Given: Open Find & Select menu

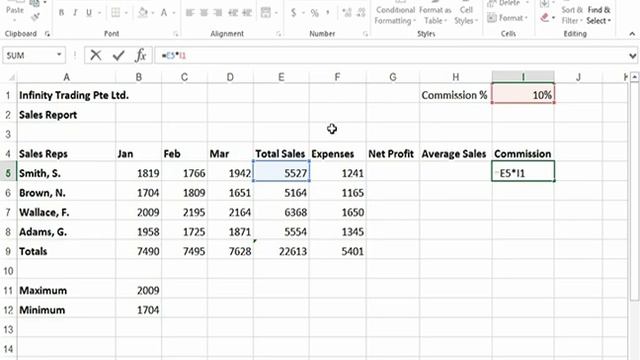Looking at the screenshot, I should coord(598,15).
